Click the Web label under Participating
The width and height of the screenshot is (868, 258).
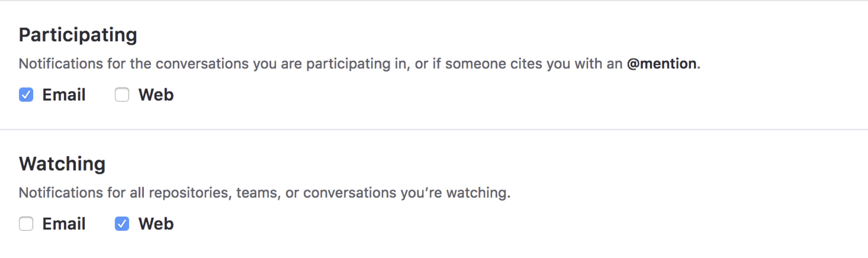[156, 95]
